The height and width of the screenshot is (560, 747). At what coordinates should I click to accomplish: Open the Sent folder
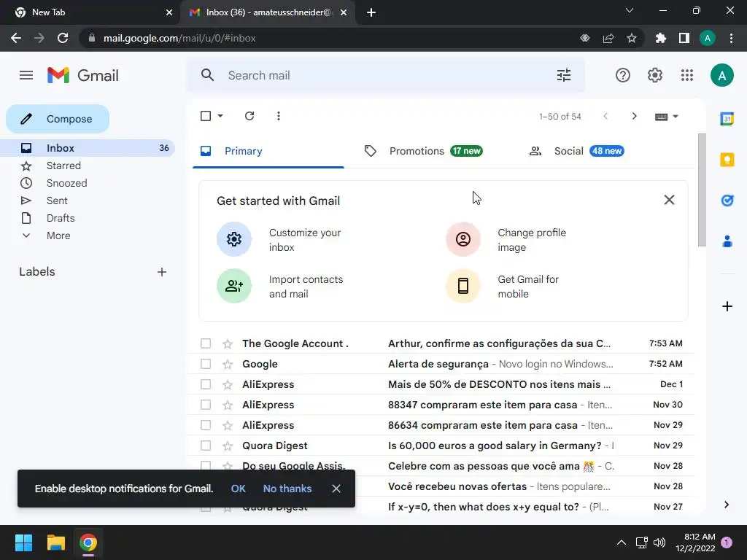88,201
